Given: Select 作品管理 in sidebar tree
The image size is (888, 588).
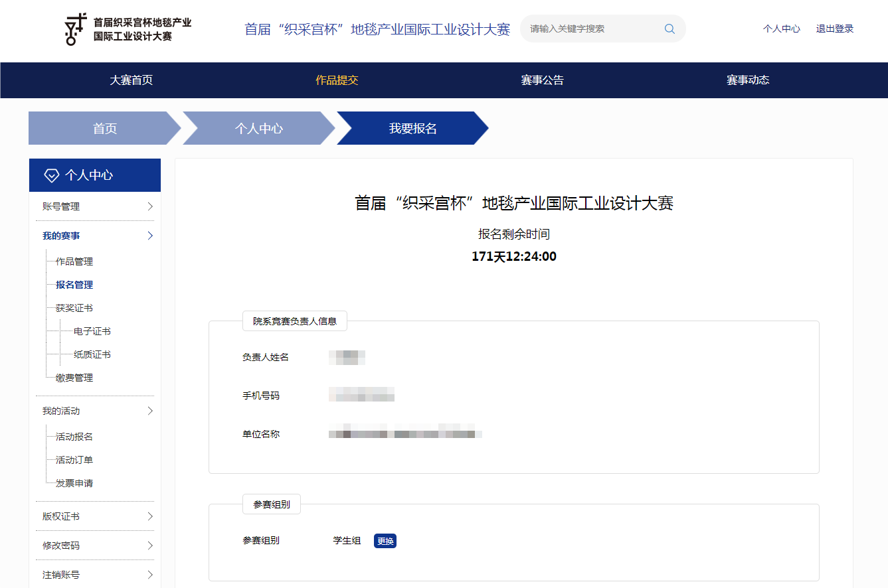Looking at the screenshot, I should tap(74, 261).
